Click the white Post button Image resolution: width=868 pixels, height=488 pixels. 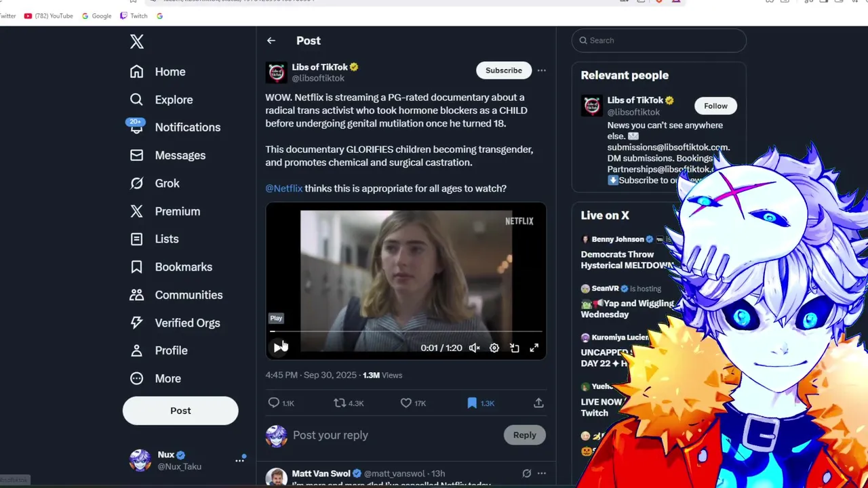pyautogui.click(x=180, y=411)
